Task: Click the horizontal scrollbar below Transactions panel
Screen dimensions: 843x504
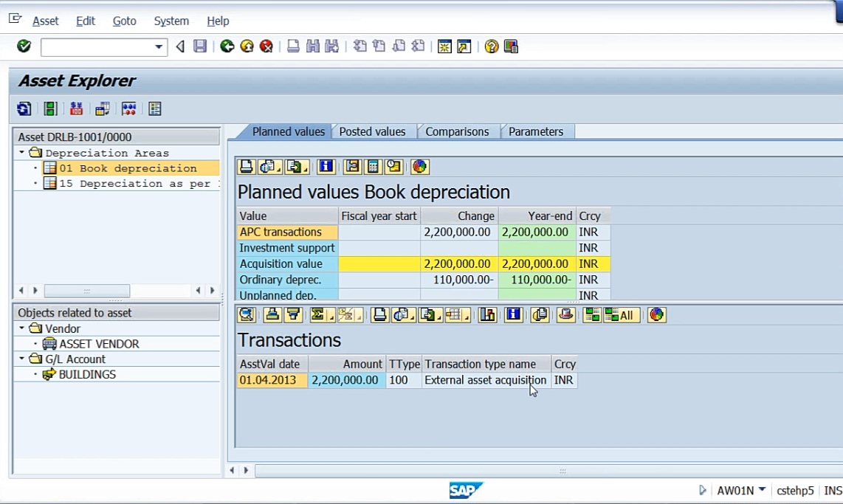Action: point(548,471)
